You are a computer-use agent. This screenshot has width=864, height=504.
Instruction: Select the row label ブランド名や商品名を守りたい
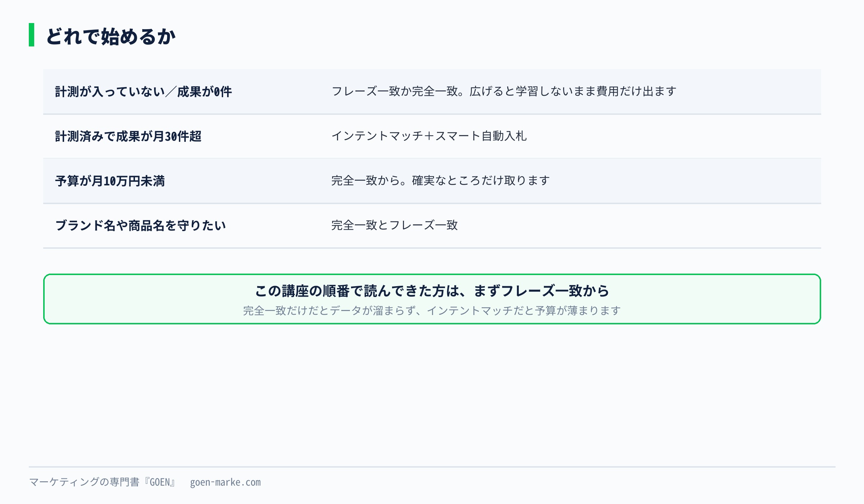click(140, 225)
